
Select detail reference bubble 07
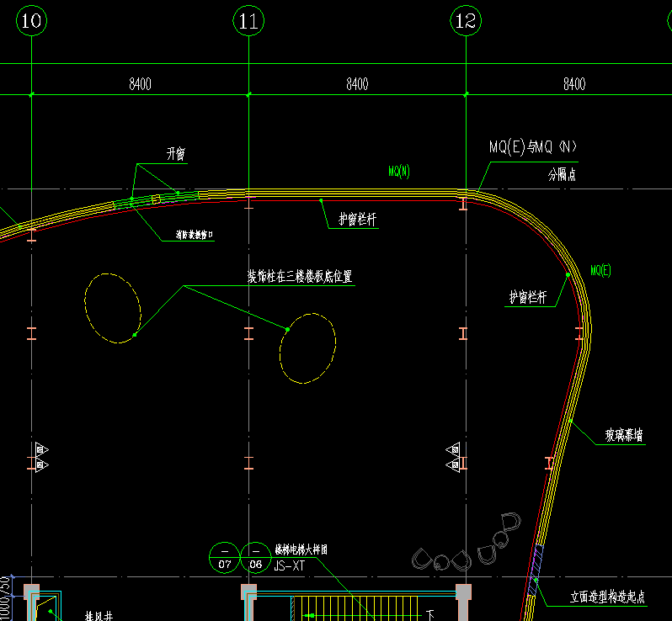(x=225, y=558)
